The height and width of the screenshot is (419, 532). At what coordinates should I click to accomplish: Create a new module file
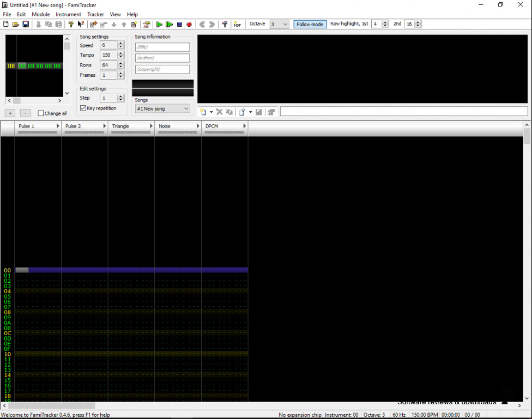(6, 24)
